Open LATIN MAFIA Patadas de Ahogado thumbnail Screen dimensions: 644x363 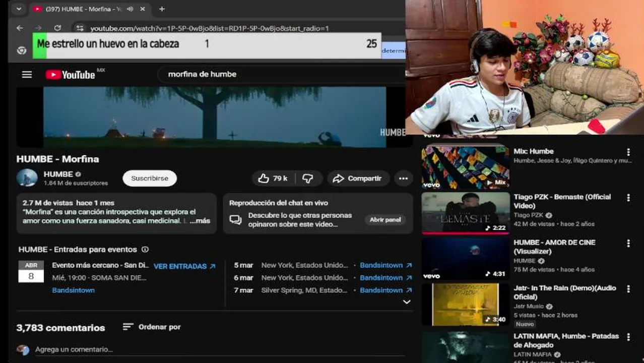465,347
